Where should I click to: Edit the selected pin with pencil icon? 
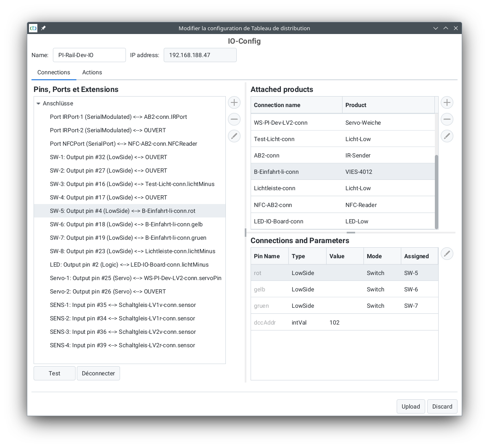pos(234,136)
